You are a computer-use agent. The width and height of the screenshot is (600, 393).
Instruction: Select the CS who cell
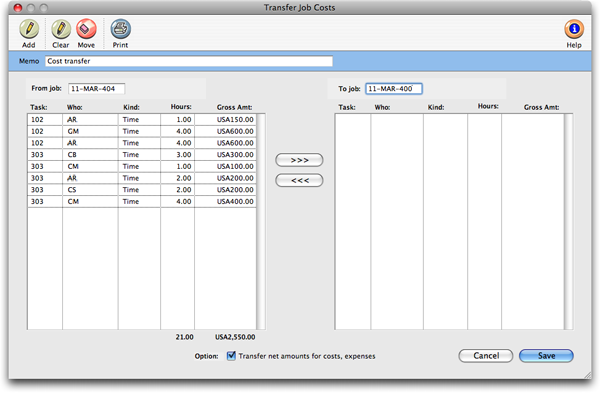pyautogui.click(x=90, y=190)
